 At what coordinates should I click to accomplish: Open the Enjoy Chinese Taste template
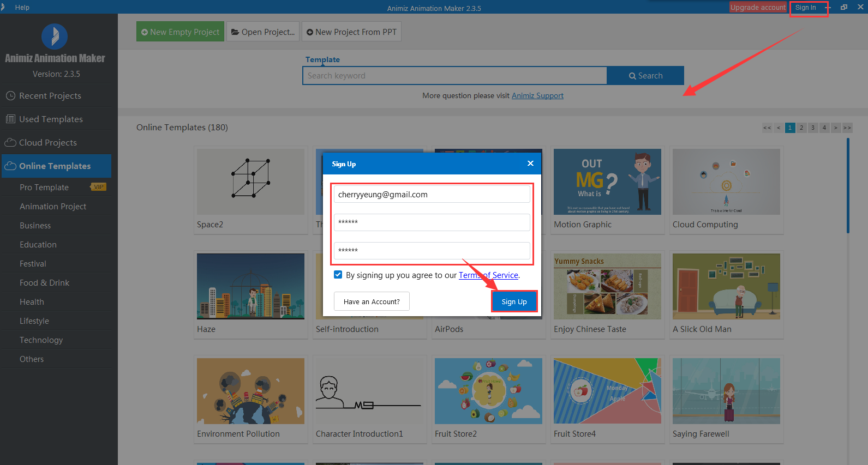[607, 286]
